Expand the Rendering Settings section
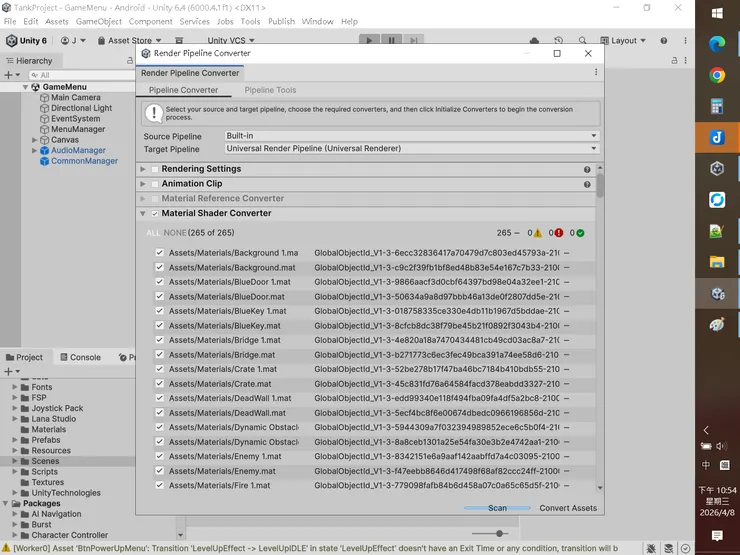The image size is (740, 555). (143, 169)
